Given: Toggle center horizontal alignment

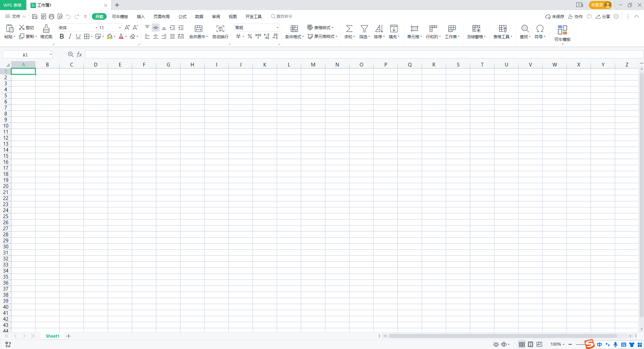Looking at the screenshot, I should pyautogui.click(x=156, y=36).
